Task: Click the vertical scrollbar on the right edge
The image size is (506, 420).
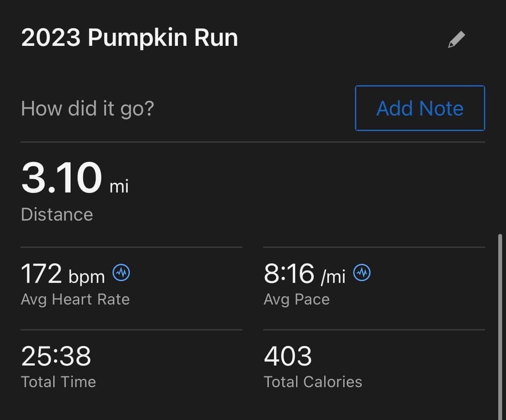Action: pyautogui.click(x=500, y=324)
